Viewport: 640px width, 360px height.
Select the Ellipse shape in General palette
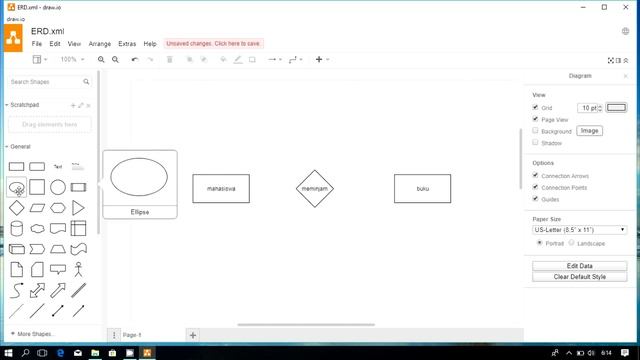tap(16, 187)
